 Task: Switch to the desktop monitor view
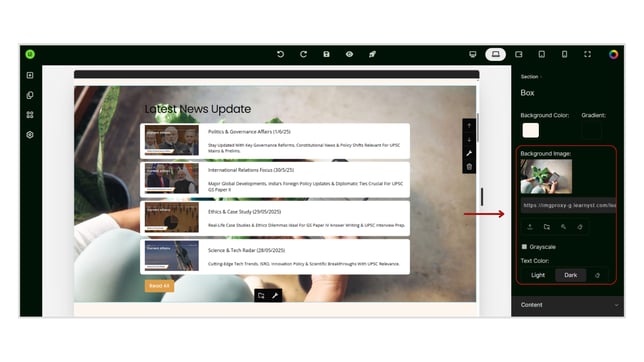pyautogui.click(x=473, y=54)
